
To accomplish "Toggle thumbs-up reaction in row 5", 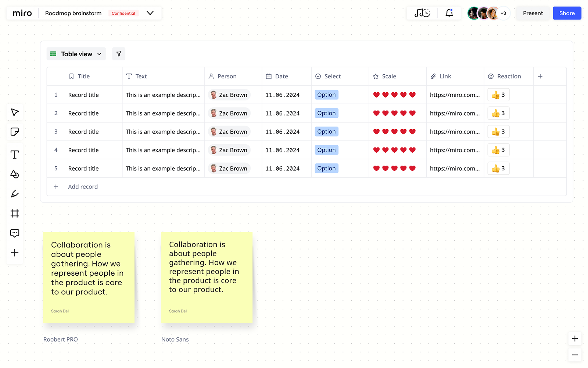I will pos(498,169).
